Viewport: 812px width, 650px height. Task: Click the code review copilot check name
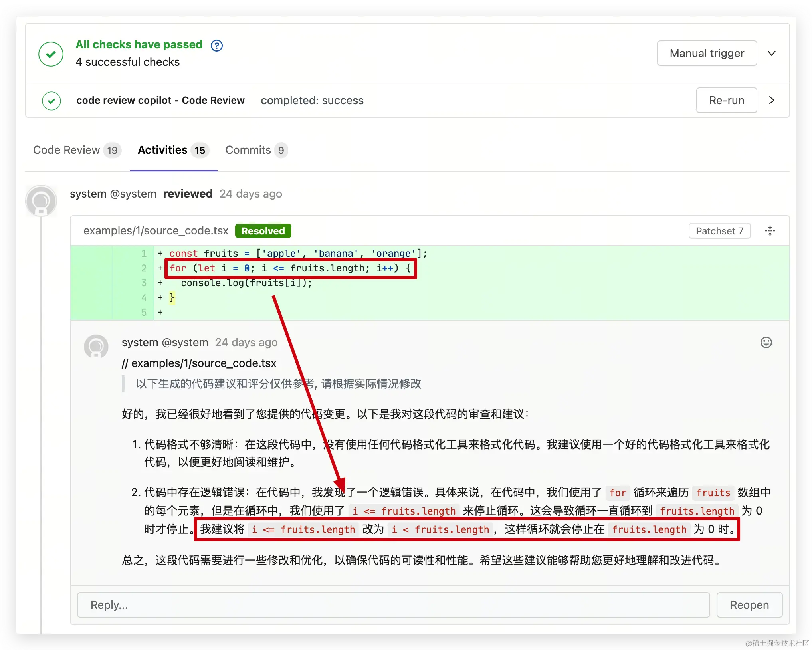pyautogui.click(x=160, y=100)
